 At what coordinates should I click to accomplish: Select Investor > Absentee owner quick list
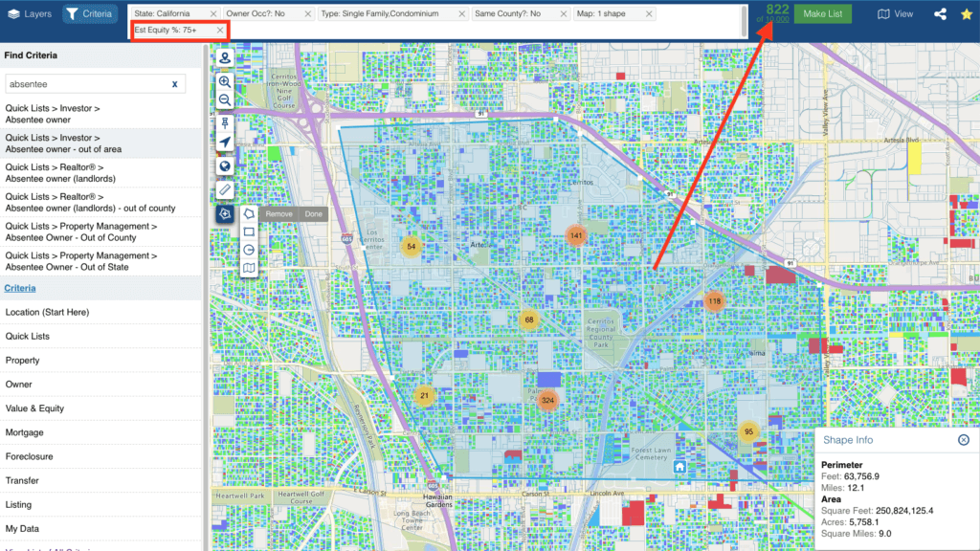click(x=100, y=114)
